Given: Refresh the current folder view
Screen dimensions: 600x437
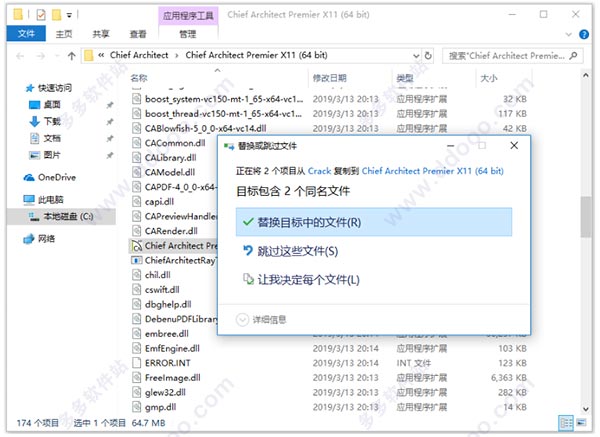Looking at the screenshot, I should click(x=428, y=56).
